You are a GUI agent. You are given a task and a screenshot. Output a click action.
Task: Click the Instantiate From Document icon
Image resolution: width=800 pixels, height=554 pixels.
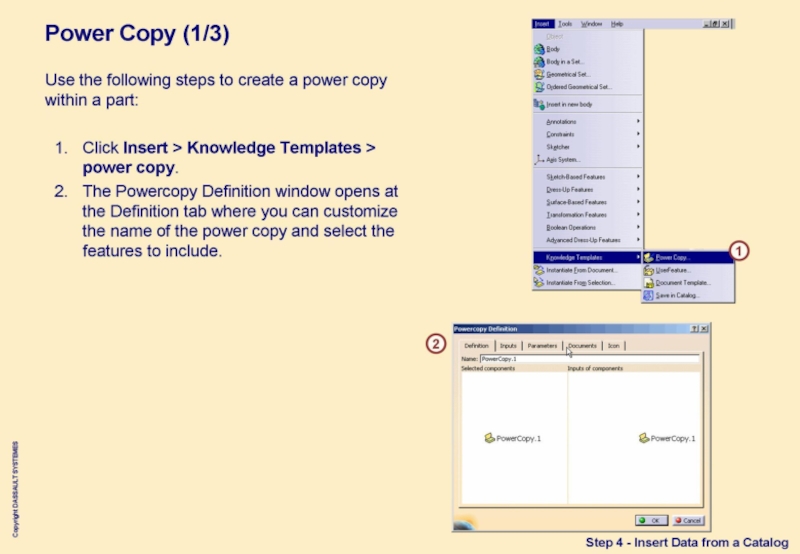[x=539, y=270]
